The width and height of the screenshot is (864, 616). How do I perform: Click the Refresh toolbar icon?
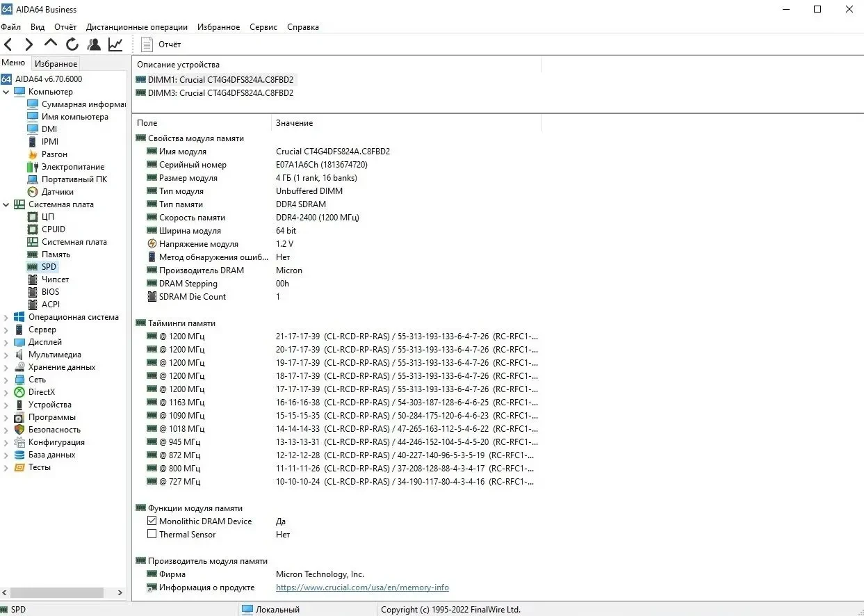[72, 44]
